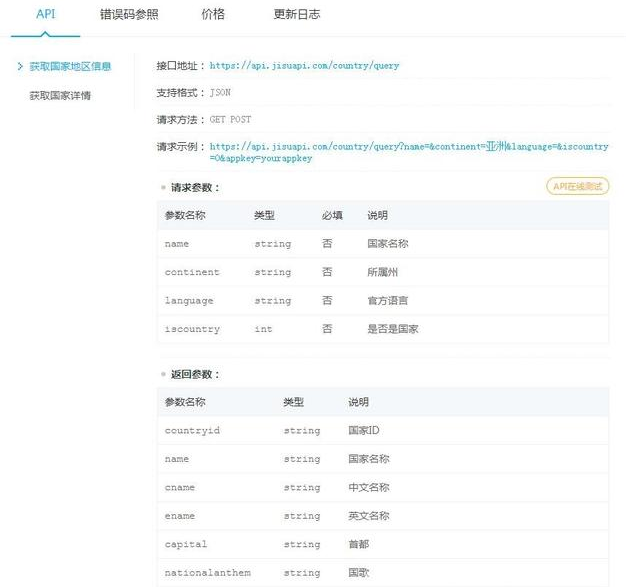Click the 'continent' parameter cell

pyautogui.click(x=192, y=272)
